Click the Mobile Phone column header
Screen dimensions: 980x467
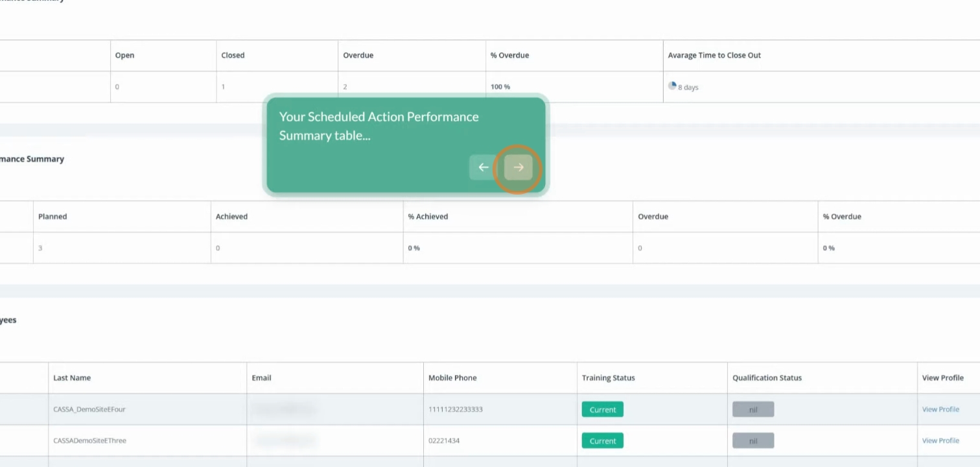(x=452, y=377)
